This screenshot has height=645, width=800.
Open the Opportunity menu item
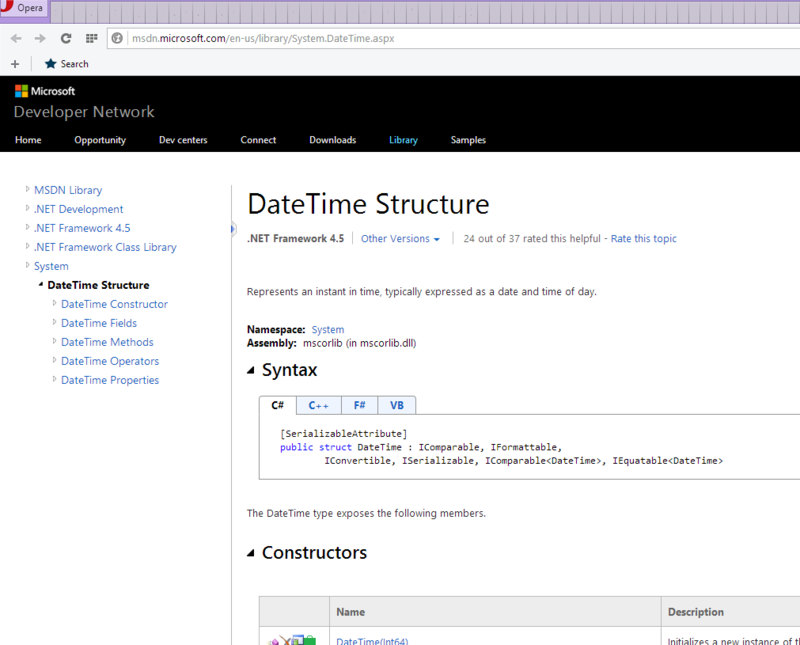[x=100, y=140]
